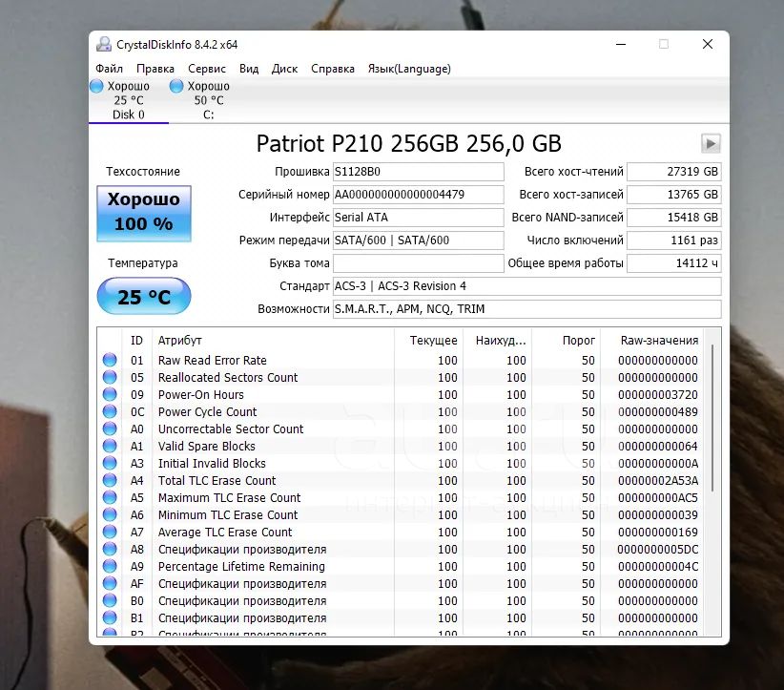Open the Диск menu
Image resolution: width=784 pixels, height=690 pixels.
[x=284, y=69]
